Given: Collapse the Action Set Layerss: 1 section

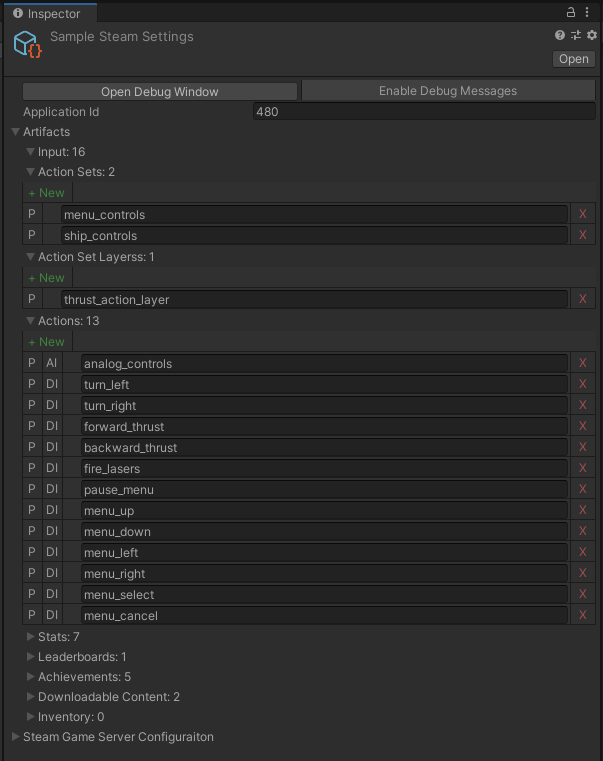Looking at the screenshot, I should pos(31,257).
